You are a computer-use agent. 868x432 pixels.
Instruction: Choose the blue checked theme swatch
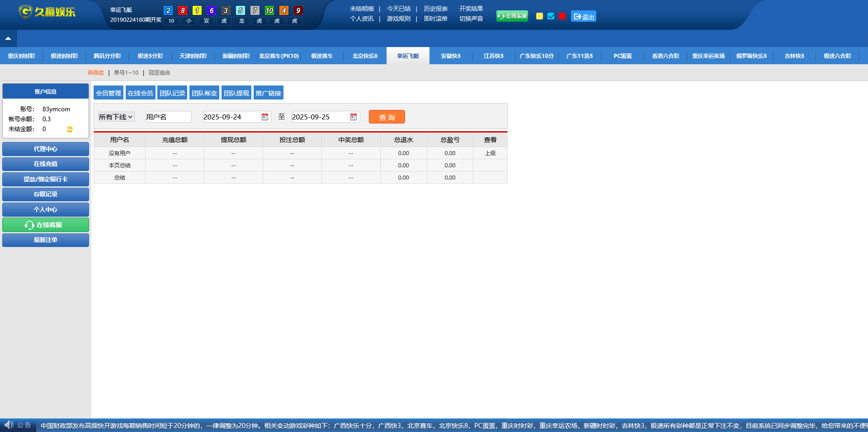[x=551, y=16]
